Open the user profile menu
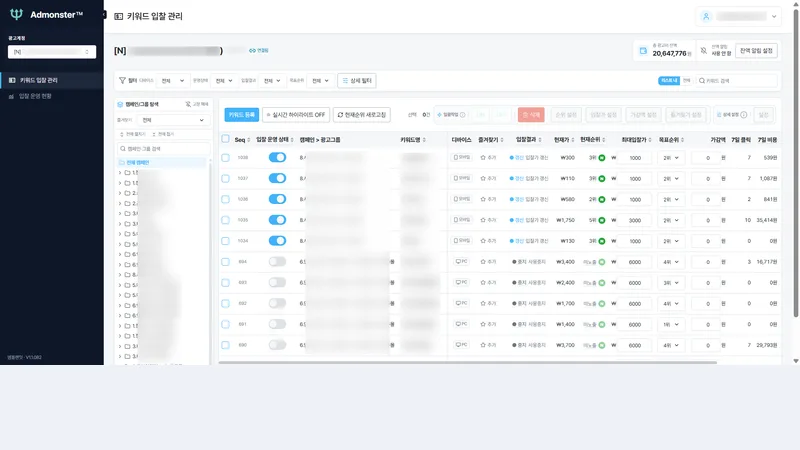The image size is (800, 450). (738, 16)
